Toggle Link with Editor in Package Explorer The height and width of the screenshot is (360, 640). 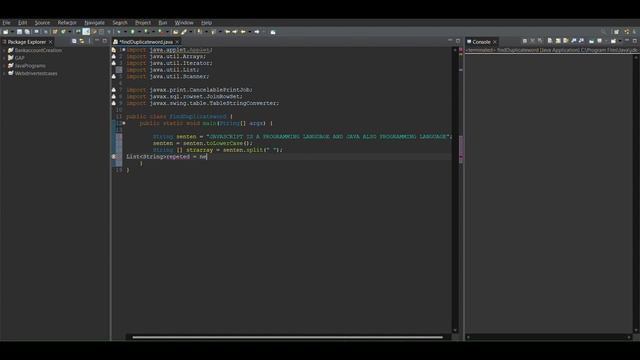coord(82,41)
